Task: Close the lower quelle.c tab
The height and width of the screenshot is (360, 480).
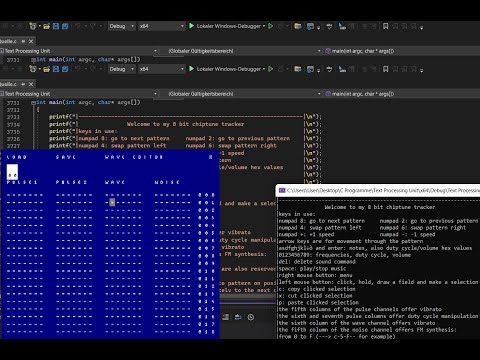Action: 31,84
